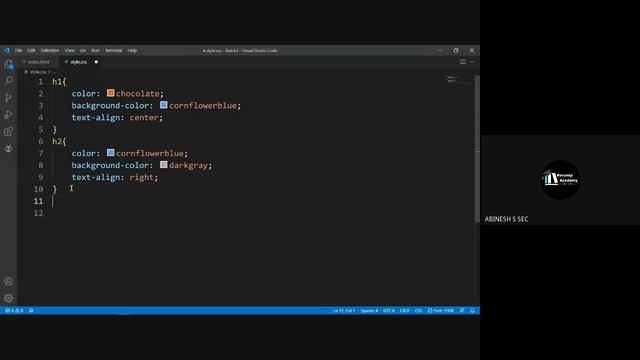
Task: Open the editor More Actions ellipsis
Action: (x=472, y=62)
